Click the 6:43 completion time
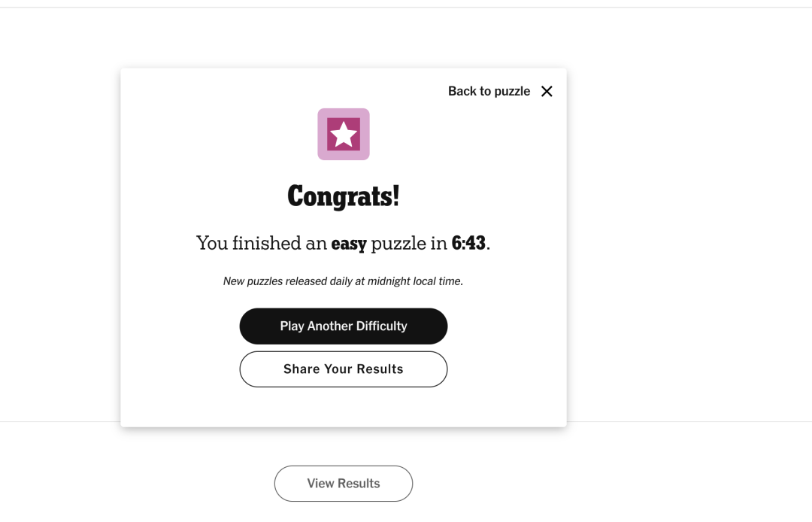The image size is (812, 522). 468,243
